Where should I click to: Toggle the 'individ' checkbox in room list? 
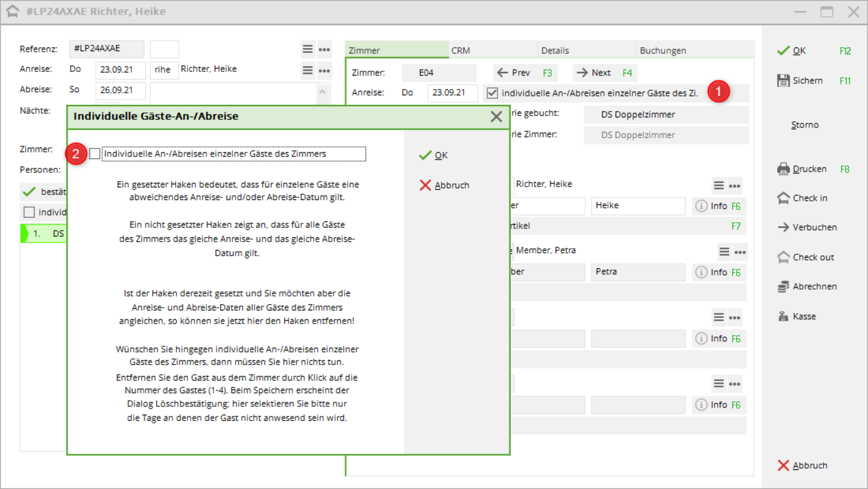(29, 213)
